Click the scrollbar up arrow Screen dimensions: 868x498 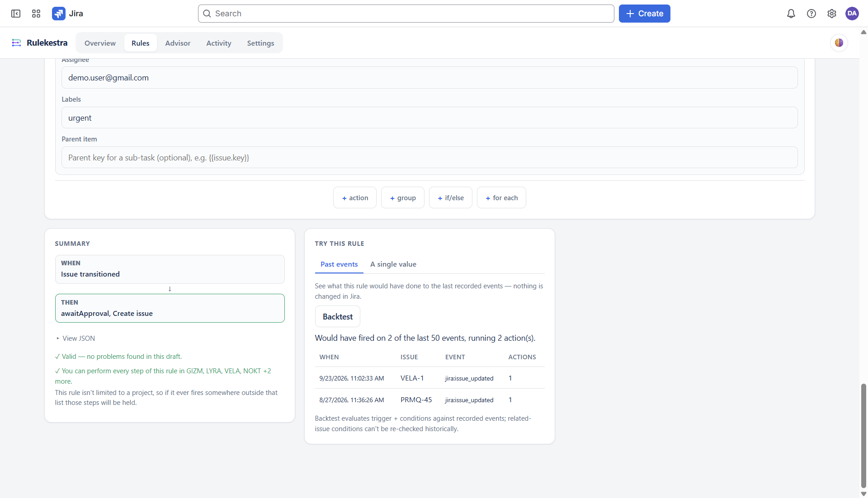coord(863,32)
